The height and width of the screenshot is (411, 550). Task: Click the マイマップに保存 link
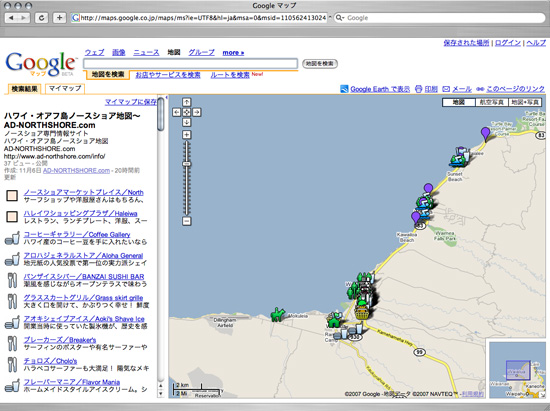click(130, 102)
